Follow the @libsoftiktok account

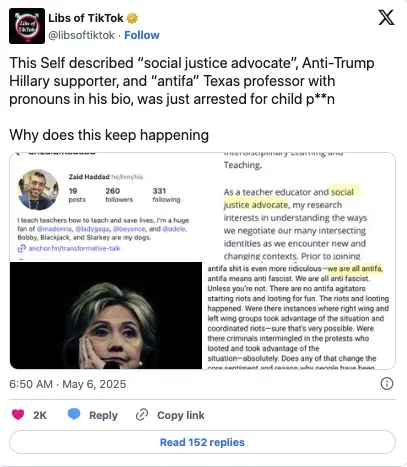pos(142,35)
